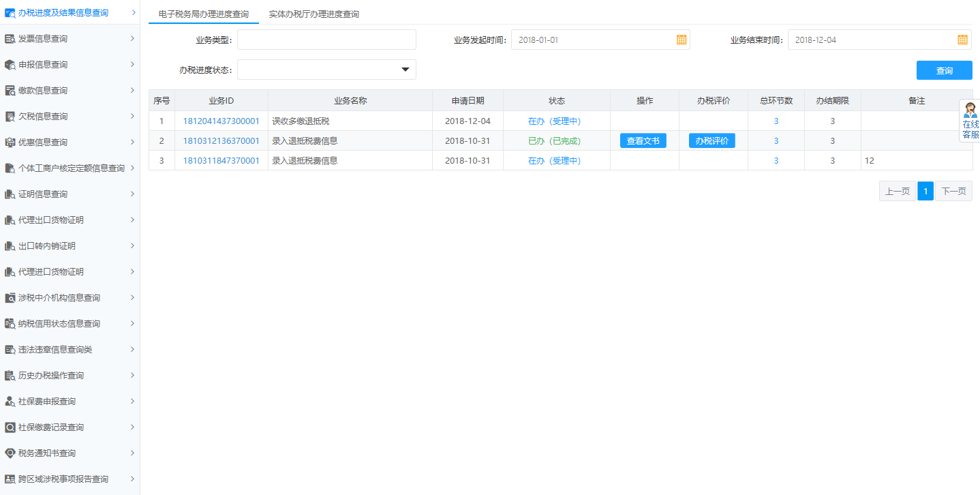The width and height of the screenshot is (980, 495).
Task: Open 税务通知书查询 via its icon
Action: pyautogui.click(x=10, y=453)
